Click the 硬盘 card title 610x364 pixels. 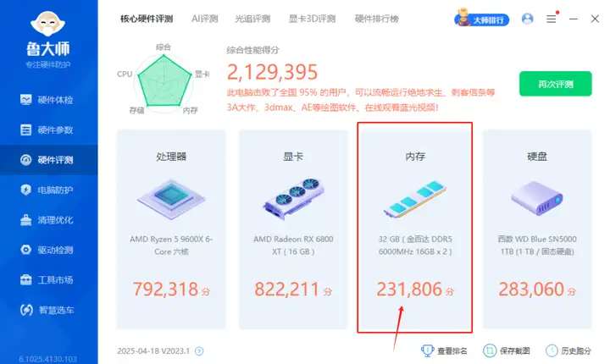tap(537, 157)
